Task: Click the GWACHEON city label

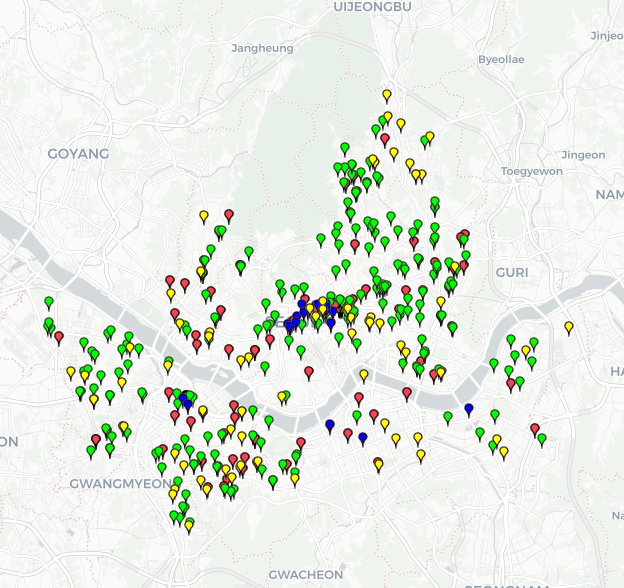Action: point(305,575)
